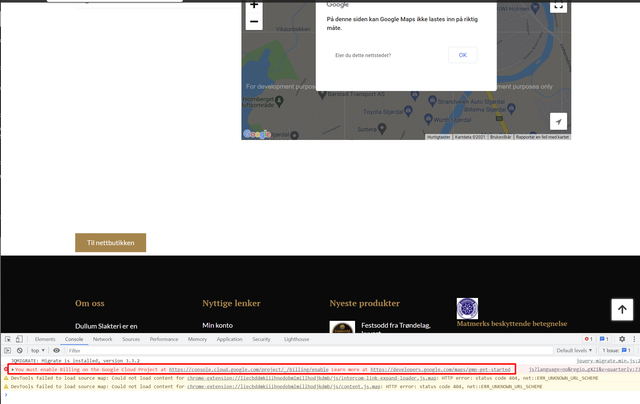Screen dimensions: 640x404
Task: Switch to the Lighthouse tab
Action: coord(296,339)
